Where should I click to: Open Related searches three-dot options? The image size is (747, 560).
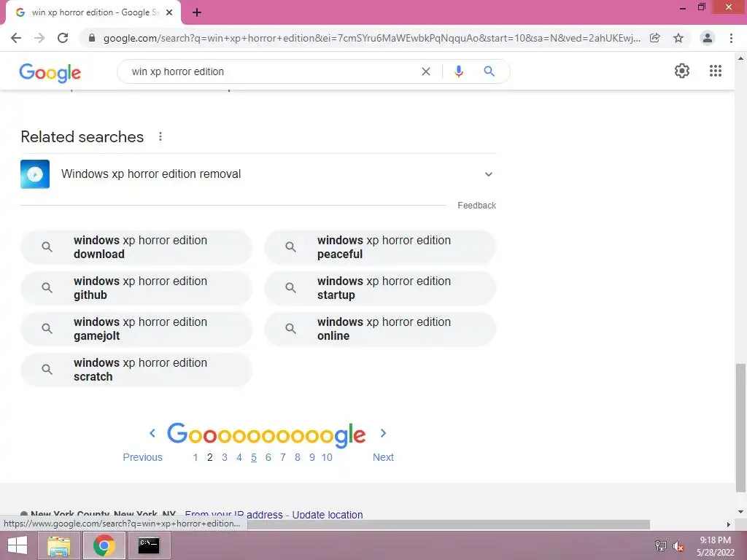pos(160,137)
